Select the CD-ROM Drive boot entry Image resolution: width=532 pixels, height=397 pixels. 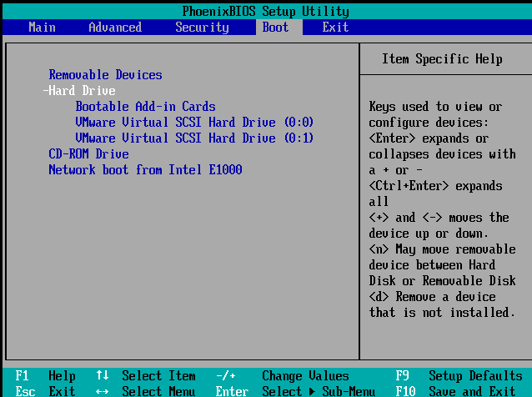pyautogui.click(x=88, y=154)
